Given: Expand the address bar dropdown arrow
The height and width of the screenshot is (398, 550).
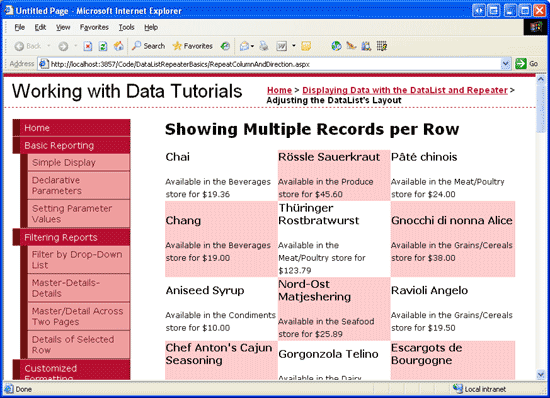Looking at the screenshot, I should [505, 64].
